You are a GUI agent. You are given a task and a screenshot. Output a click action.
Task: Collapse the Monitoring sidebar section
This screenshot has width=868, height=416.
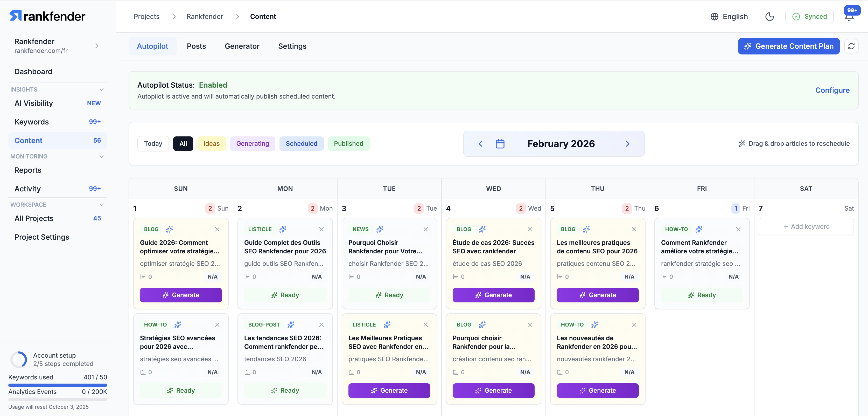coord(101,156)
